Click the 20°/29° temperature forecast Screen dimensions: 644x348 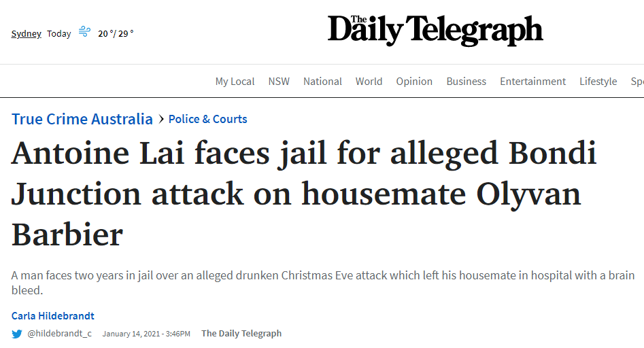tap(116, 34)
